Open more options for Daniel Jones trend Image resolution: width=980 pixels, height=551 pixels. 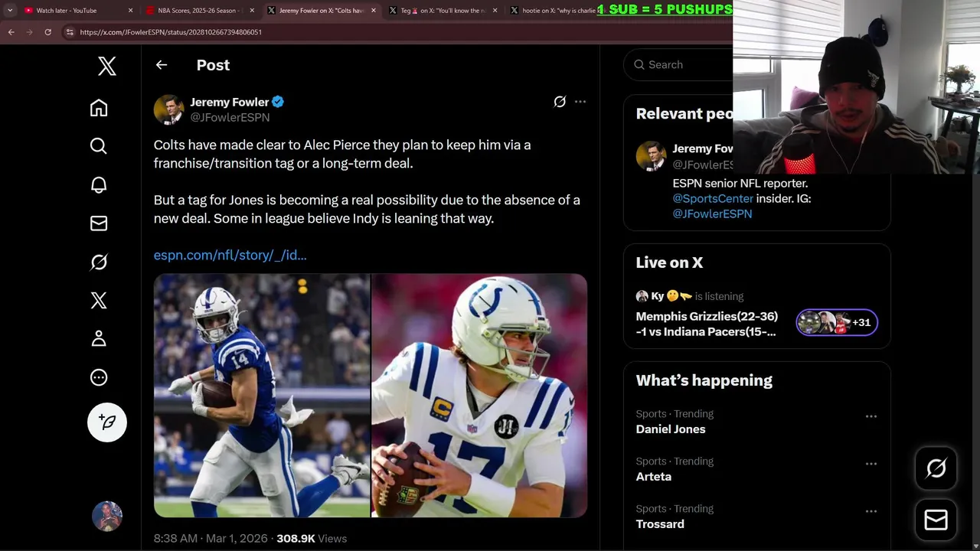(871, 416)
